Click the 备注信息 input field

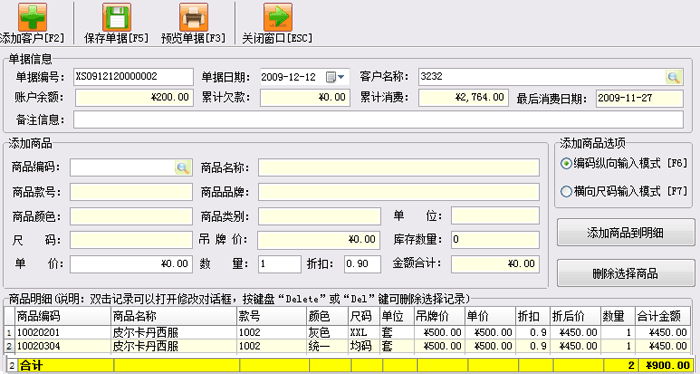(379, 120)
